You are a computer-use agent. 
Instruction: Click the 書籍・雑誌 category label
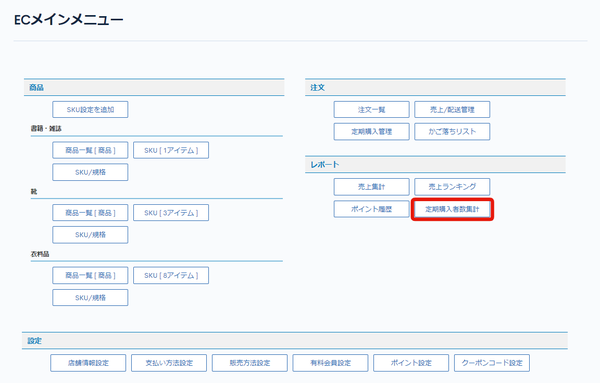coord(46,129)
